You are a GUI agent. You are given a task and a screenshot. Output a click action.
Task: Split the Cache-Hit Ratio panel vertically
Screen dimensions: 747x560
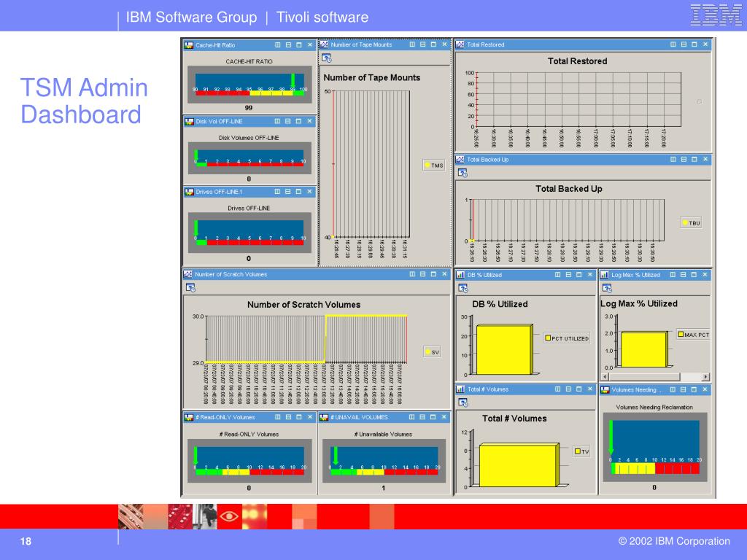point(278,44)
